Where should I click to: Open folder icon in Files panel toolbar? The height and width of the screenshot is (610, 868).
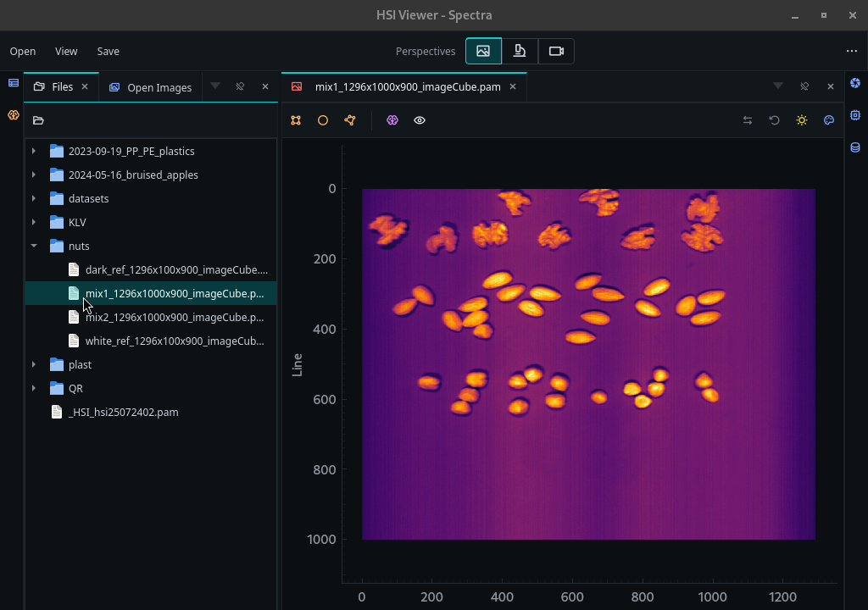[x=38, y=120]
